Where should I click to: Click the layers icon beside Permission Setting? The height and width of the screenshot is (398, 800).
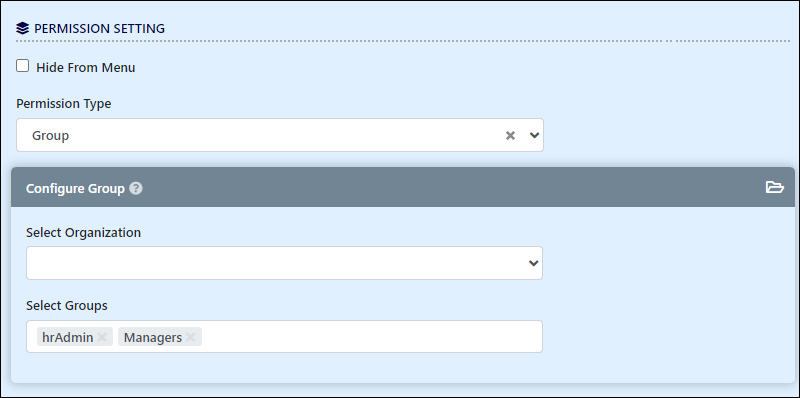[x=22, y=28]
